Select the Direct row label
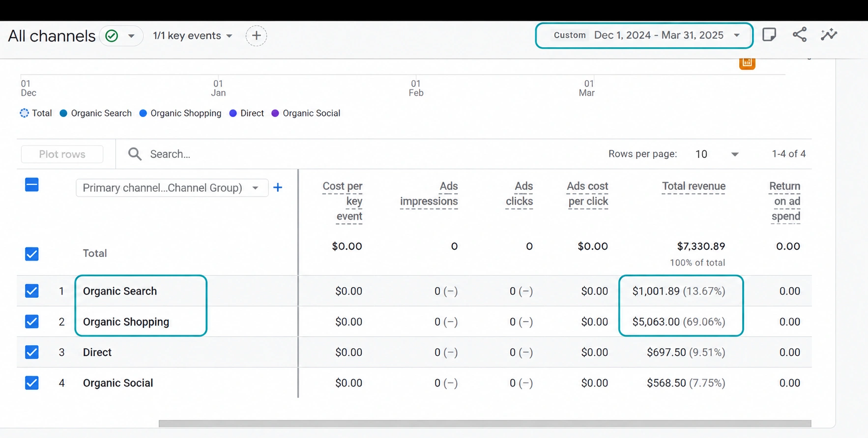Image resolution: width=868 pixels, height=438 pixels. (x=97, y=352)
